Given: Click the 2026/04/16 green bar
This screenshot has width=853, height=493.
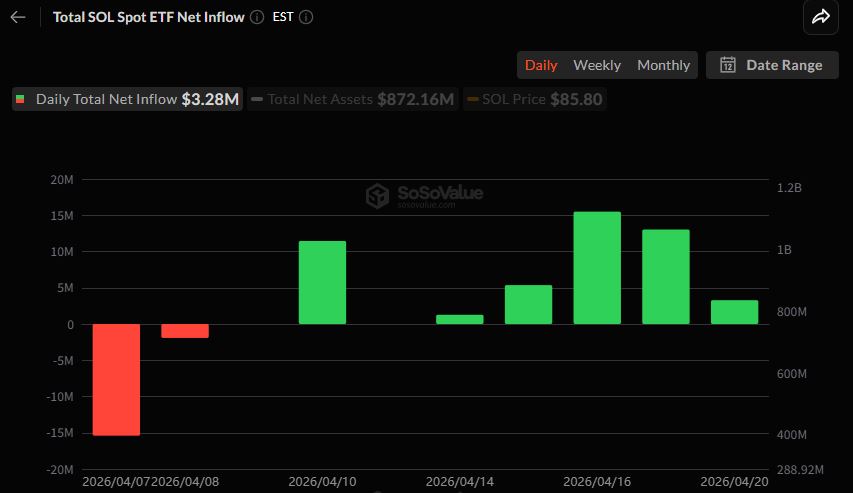Looking at the screenshot, I should (x=597, y=268).
